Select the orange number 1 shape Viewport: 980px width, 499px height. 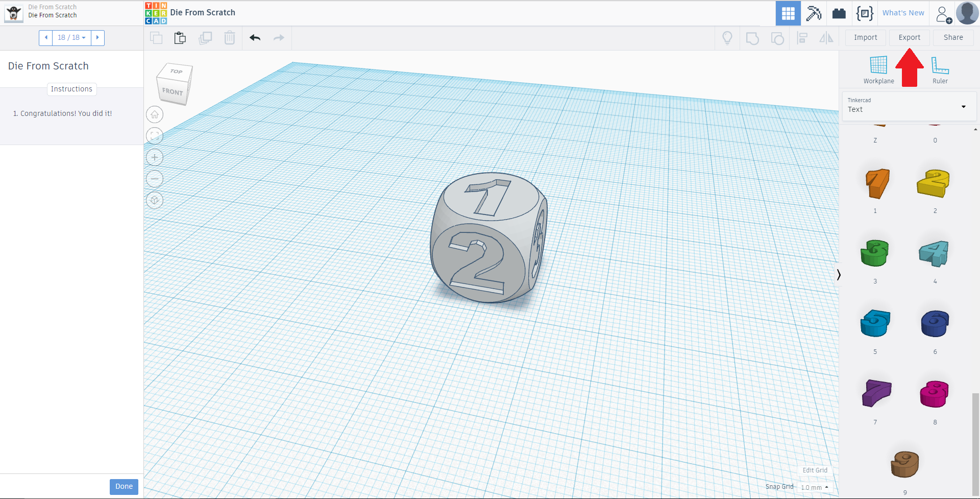point(877,183)
